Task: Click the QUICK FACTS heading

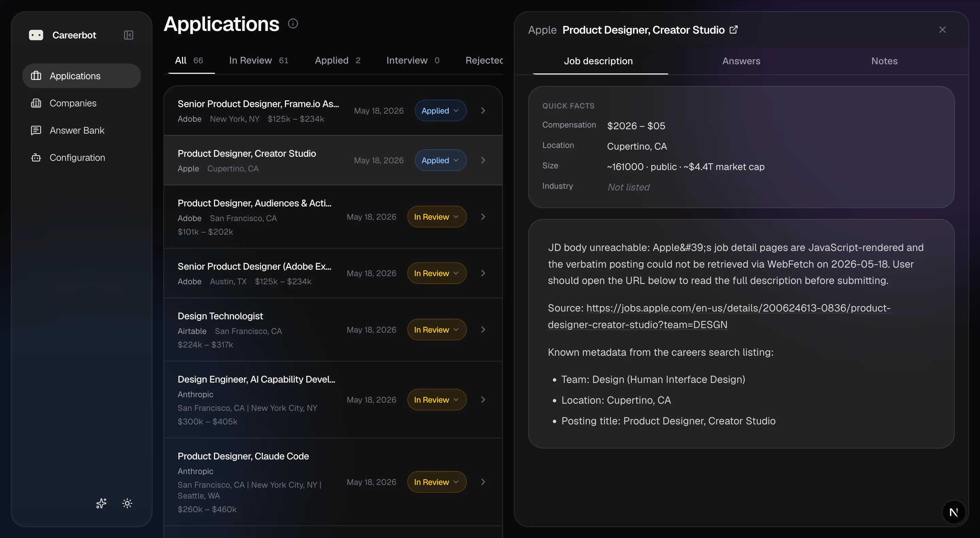Action: [568, 106]
